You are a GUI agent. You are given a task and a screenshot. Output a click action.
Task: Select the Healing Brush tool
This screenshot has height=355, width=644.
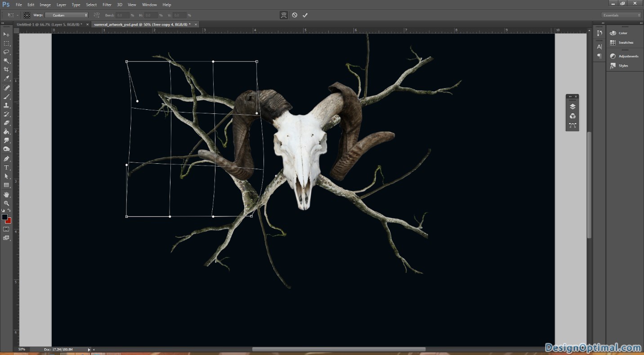[x=6, y=88]
